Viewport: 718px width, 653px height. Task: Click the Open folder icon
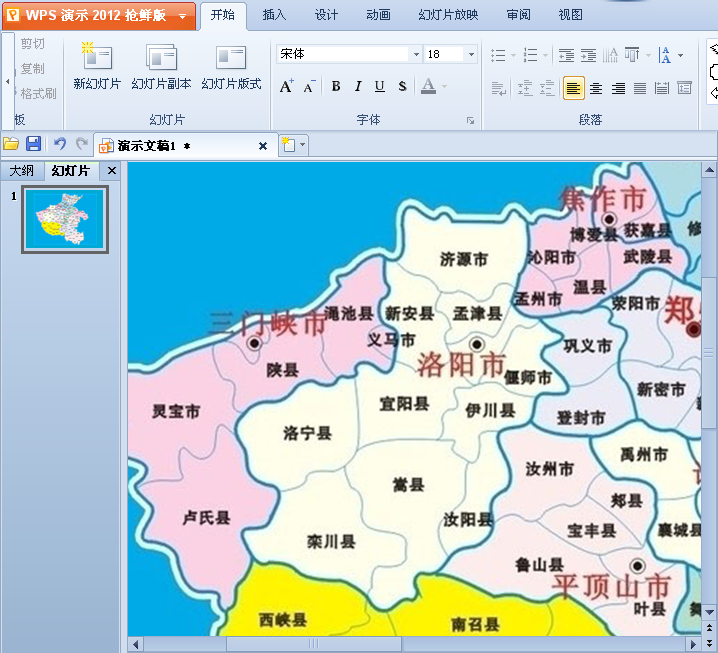11,145
